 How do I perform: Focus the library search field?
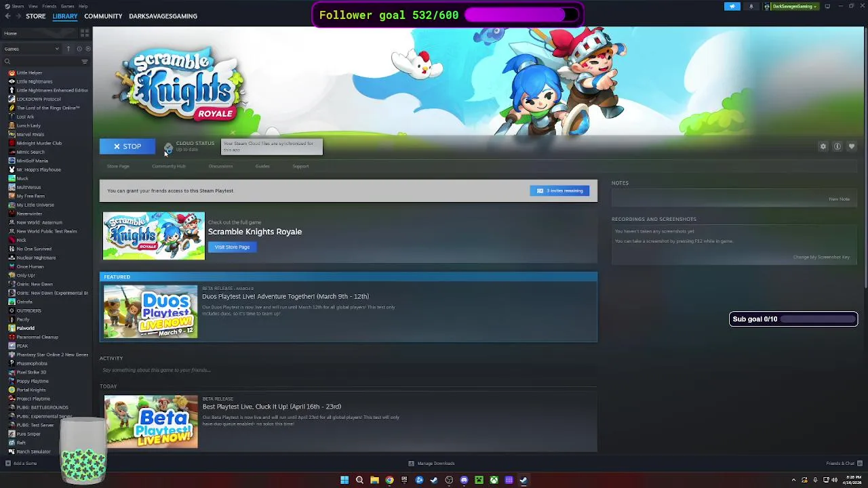coord(41,62)
